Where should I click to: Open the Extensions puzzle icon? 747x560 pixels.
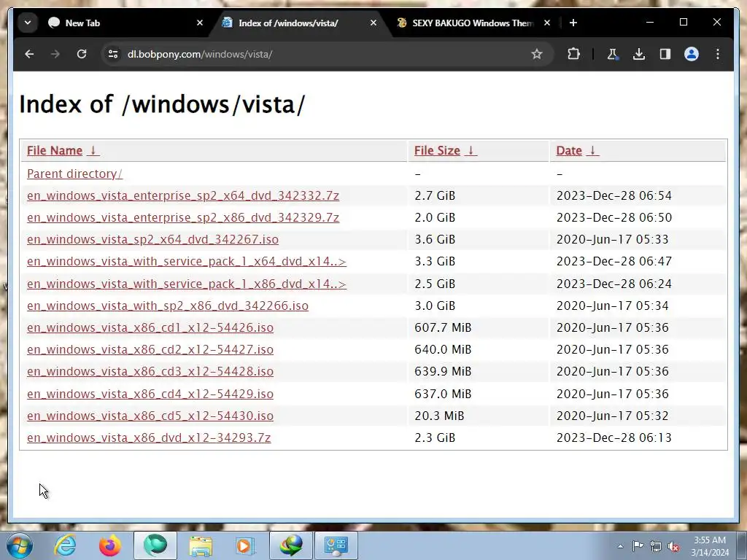pos(573,54)
